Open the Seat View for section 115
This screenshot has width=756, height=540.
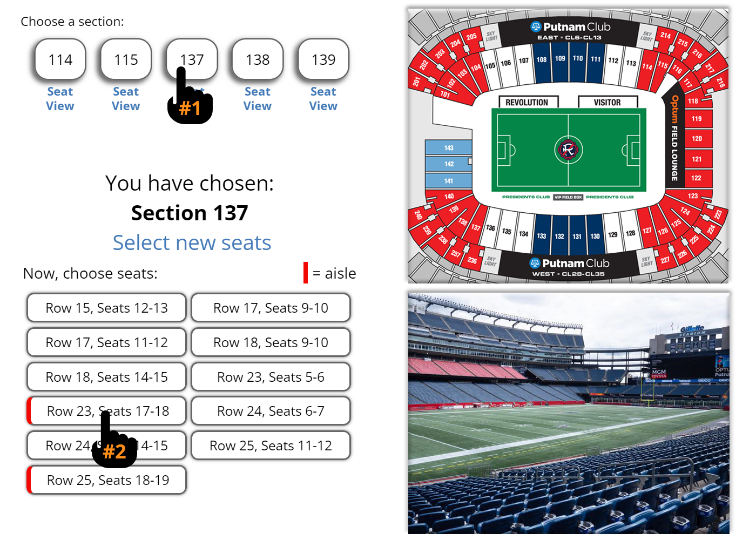tap(125, 98)
